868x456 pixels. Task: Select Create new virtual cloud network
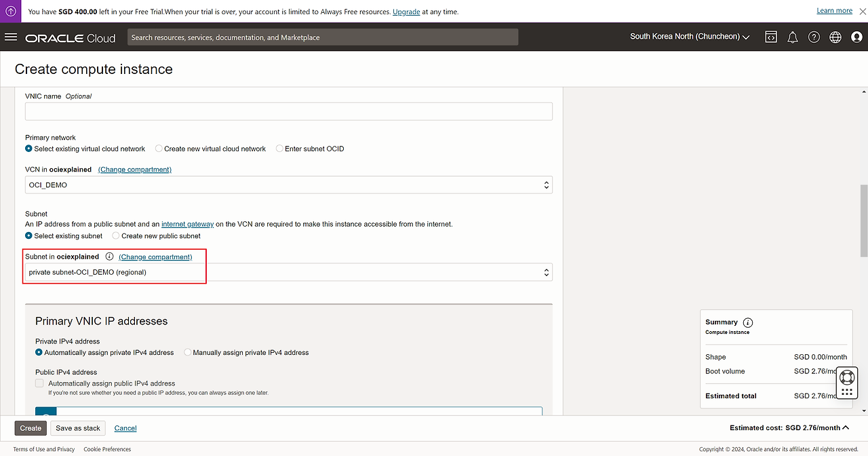tap(159, 149)
